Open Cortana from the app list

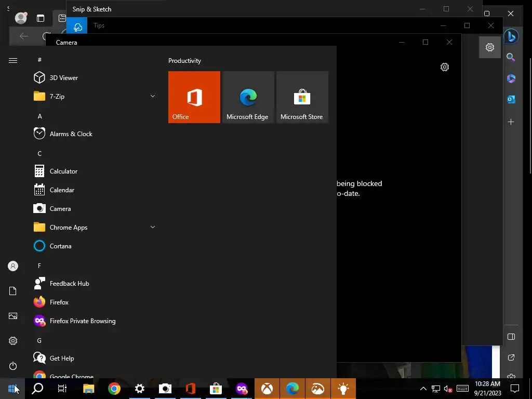(x=94, y=246)
